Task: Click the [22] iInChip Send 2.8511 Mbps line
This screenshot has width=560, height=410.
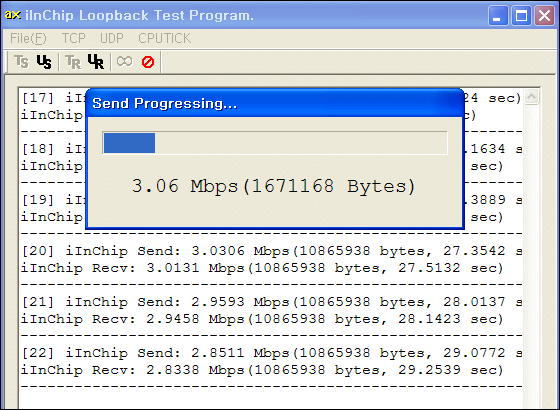Action: click(271, 353)
